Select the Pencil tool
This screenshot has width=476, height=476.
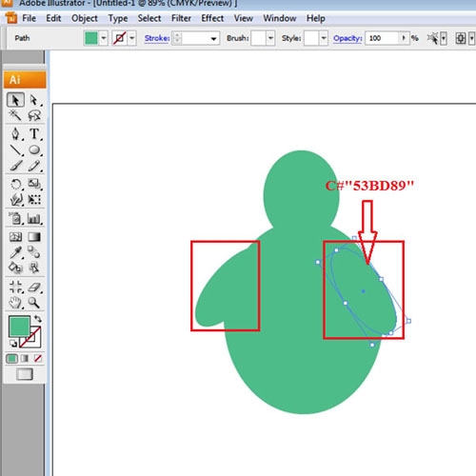point(34,166)
